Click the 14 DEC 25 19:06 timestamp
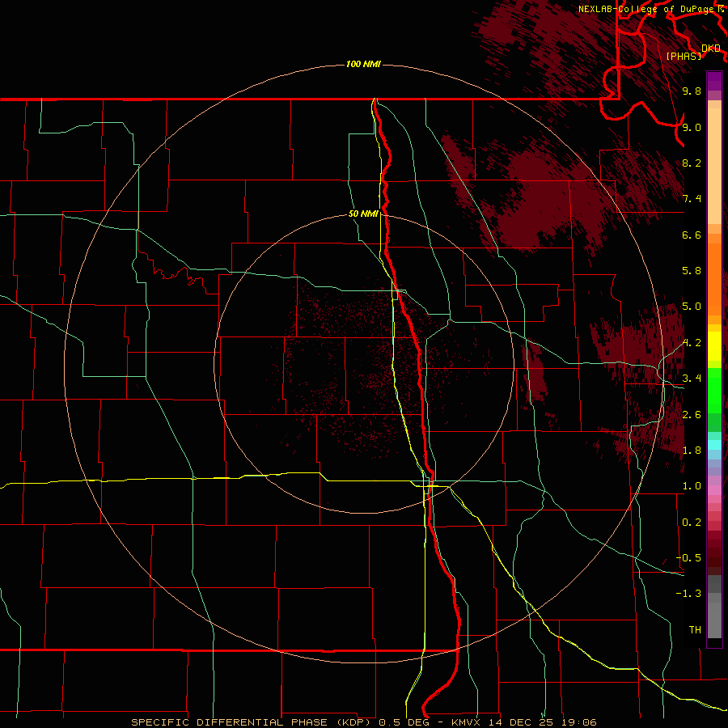The image size is (728, 728). pos(541,722)
